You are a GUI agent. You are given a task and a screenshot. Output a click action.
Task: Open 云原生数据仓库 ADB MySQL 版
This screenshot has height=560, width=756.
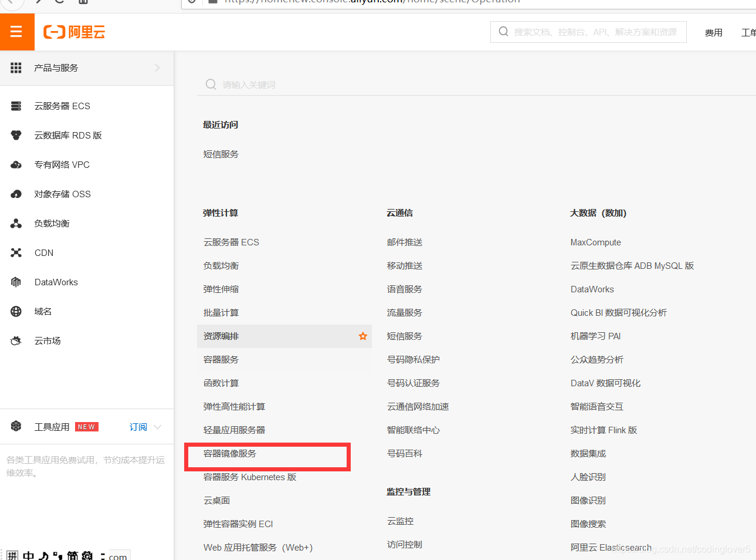click(x=632, y=266)
